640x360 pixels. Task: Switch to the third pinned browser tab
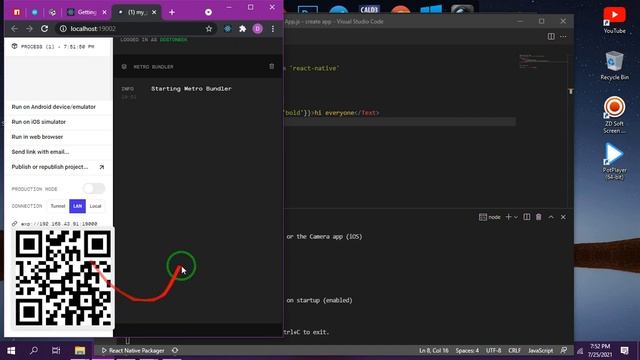pos(52,12)
